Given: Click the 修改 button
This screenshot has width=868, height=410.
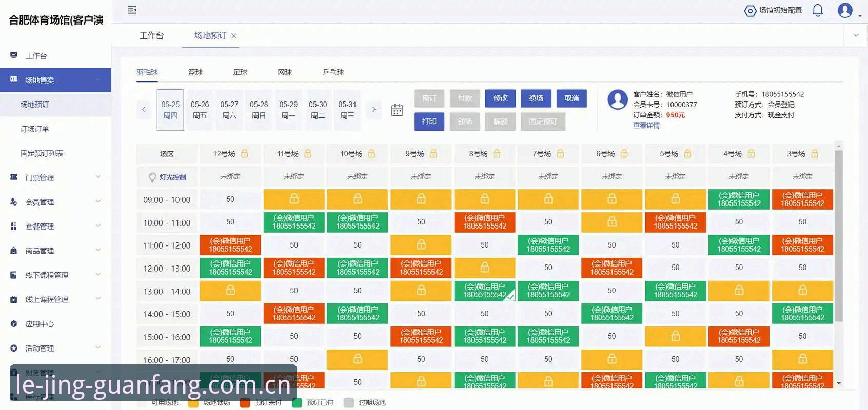Looking at the screenshot, I should [x=500, y=98].
